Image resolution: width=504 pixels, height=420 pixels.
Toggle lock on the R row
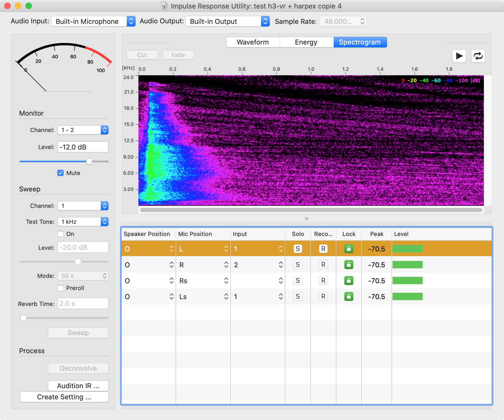349,265
